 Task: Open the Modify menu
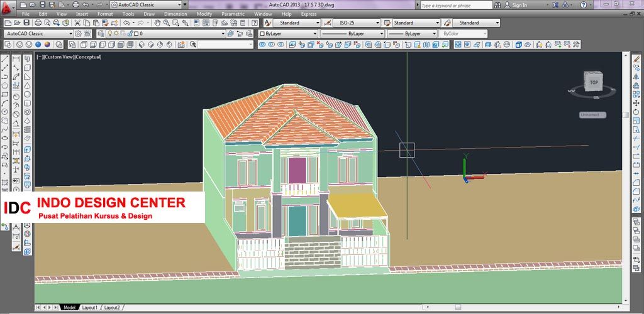(204, 14)
